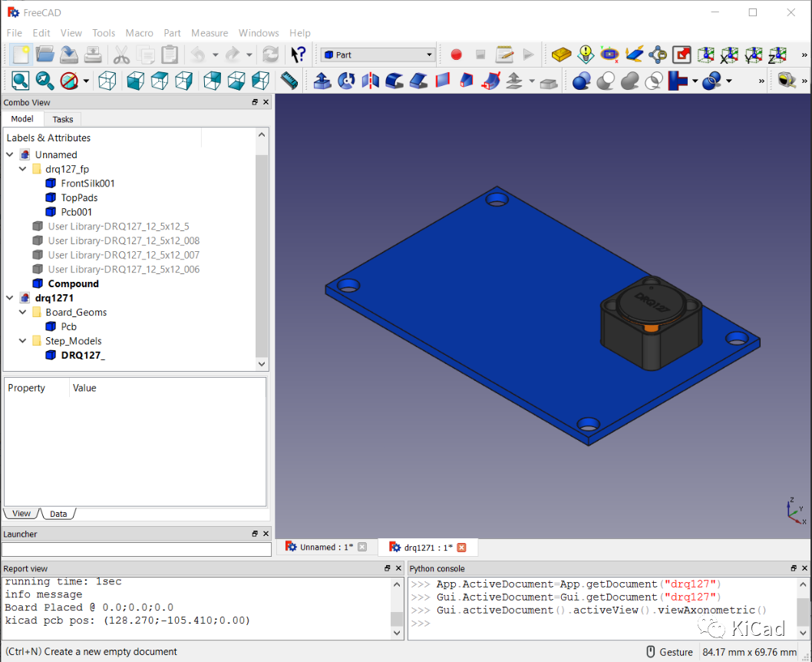Click the Execute macro play icon

(528, 55)
